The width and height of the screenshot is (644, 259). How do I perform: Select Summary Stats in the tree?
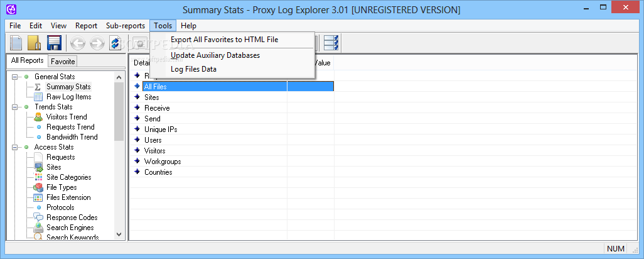[68, 87]
